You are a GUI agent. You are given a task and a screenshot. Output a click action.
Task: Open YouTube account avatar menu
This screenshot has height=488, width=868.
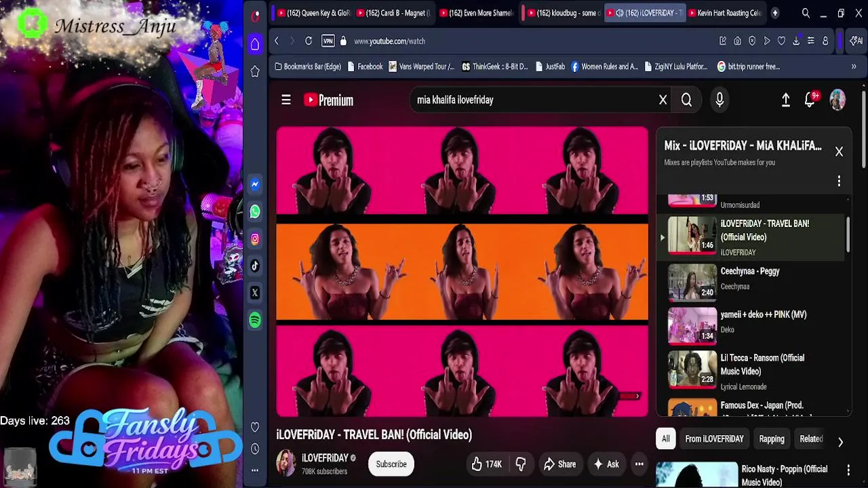pyautogui.click(x=838, y=100)
